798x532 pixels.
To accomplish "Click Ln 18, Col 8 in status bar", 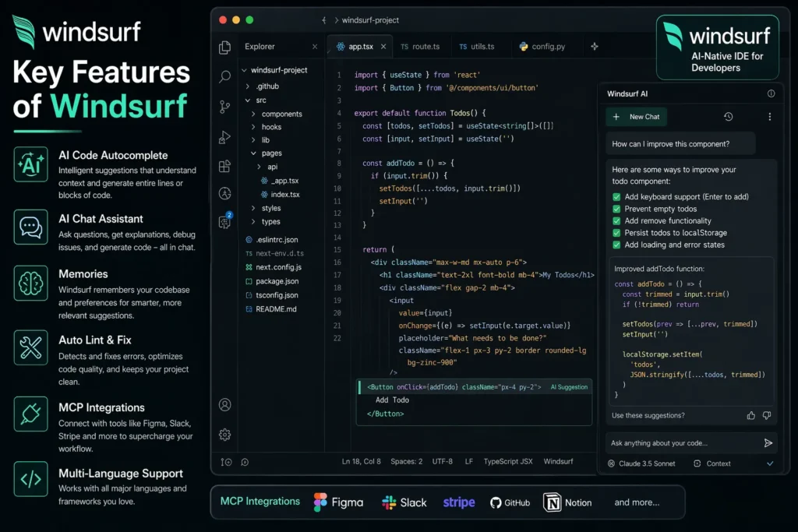I will pyautogui.click(x=362, y=461).
